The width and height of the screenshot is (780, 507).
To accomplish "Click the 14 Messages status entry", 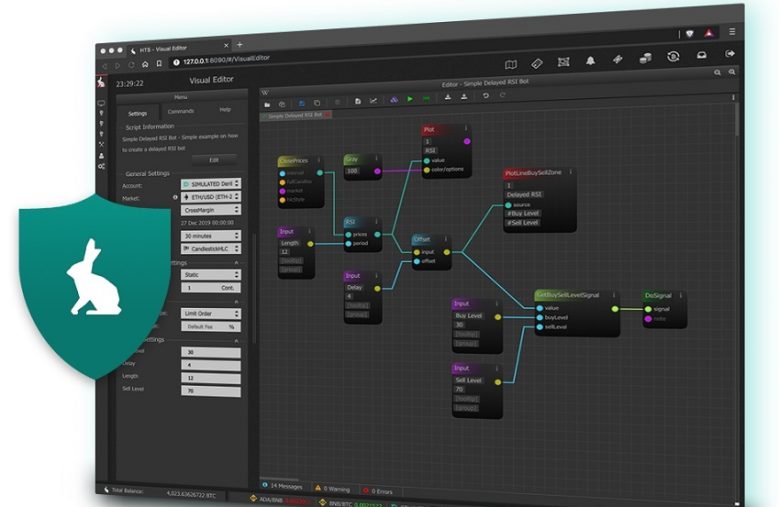I will [283, 486].
